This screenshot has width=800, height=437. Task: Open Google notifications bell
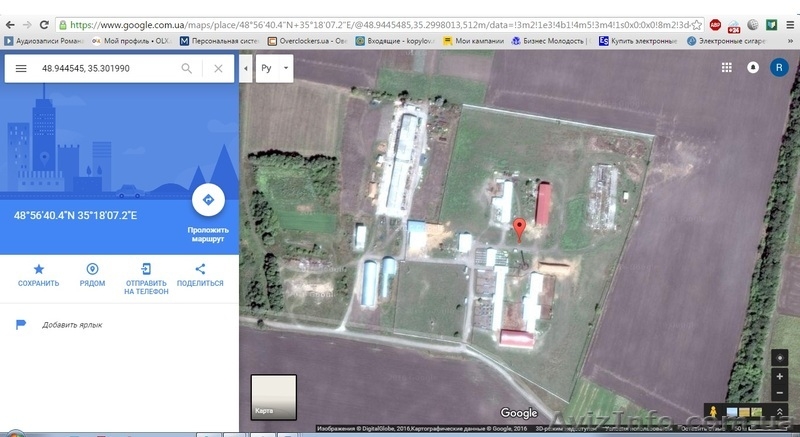pyautogui.click(x=753, y=68)
